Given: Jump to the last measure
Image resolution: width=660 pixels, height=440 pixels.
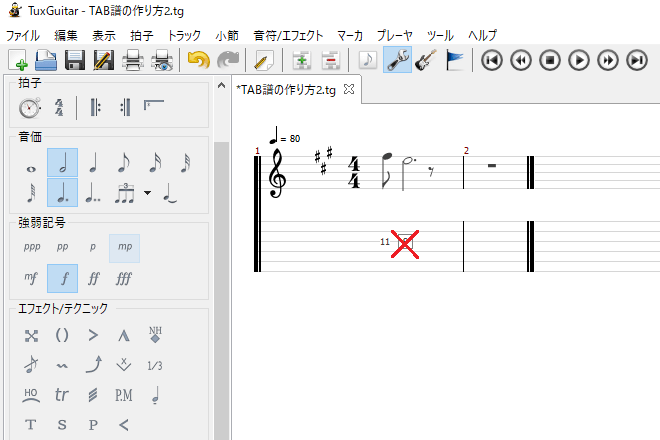Looking at the screenshot, I should (637, 60).
